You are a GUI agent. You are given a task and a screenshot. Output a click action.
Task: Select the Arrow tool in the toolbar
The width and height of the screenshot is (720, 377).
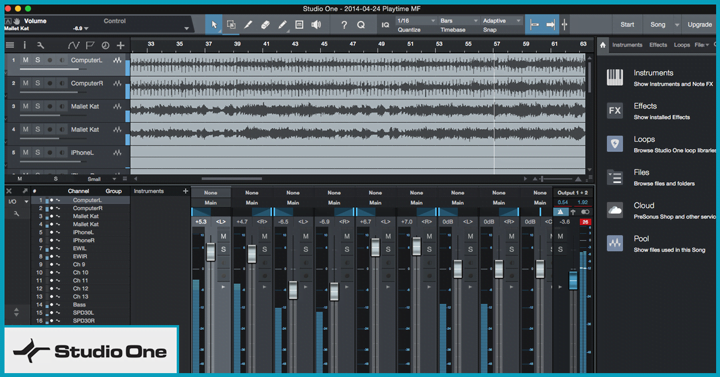pos(214,25)
